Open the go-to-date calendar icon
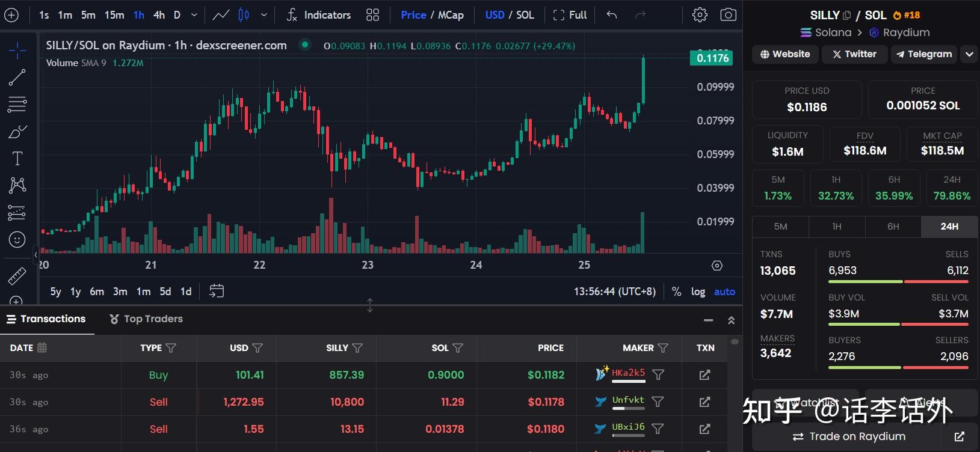This screenshot has height=452, width=980. (x=217, y=291)
